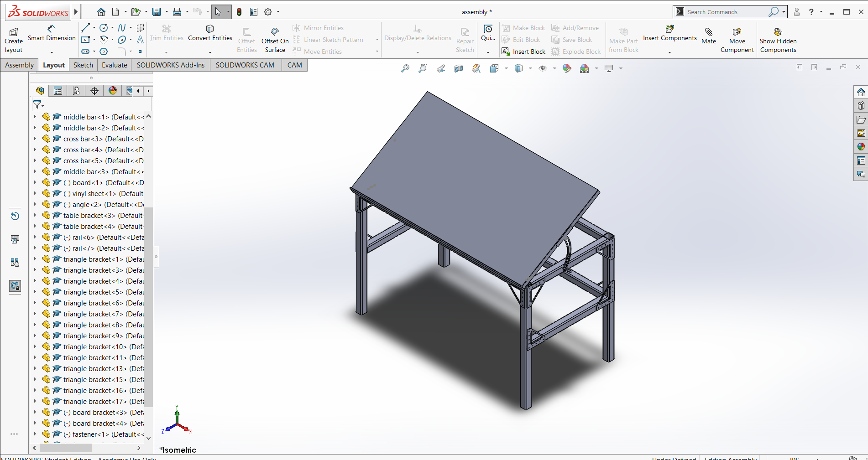
Task: Click the Previous View icon
Action: (x=441, y=68)
